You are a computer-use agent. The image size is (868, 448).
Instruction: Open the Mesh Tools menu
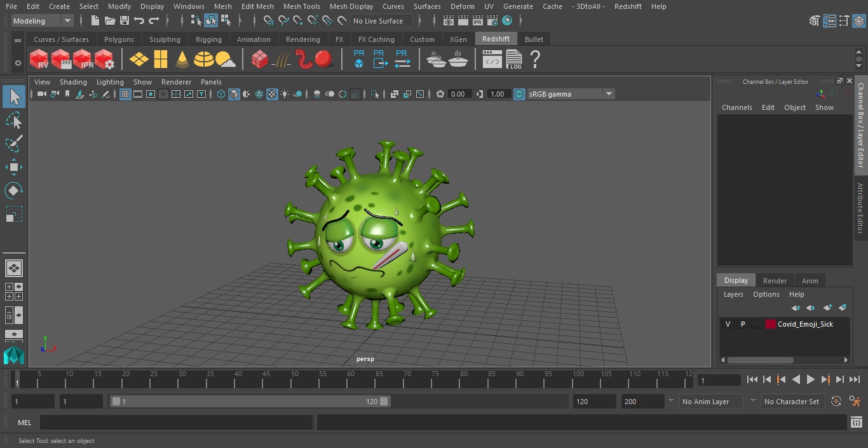tap(301, 6)
